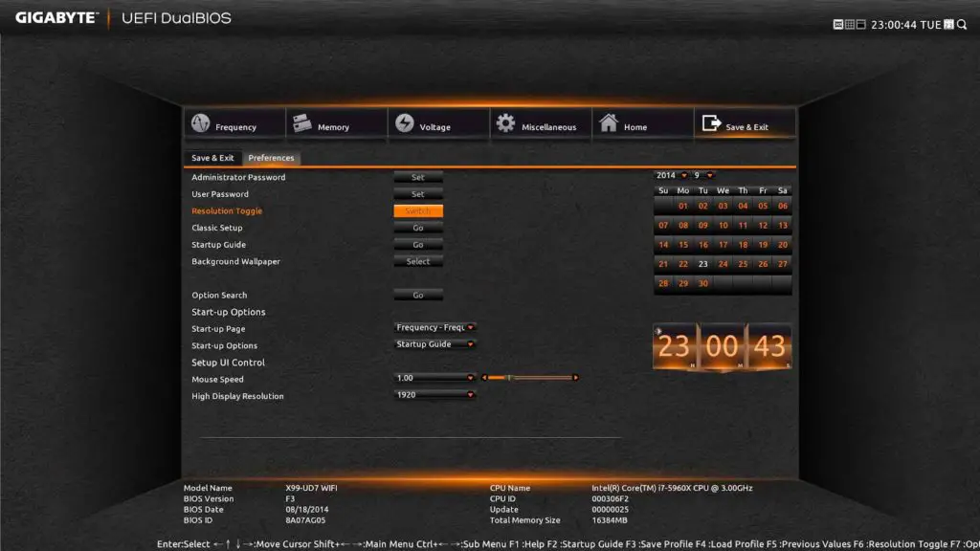Click the BIOS Date 08/18/2014 value
This screenshot has height=551, width=980.
click(x=307, y=509)
